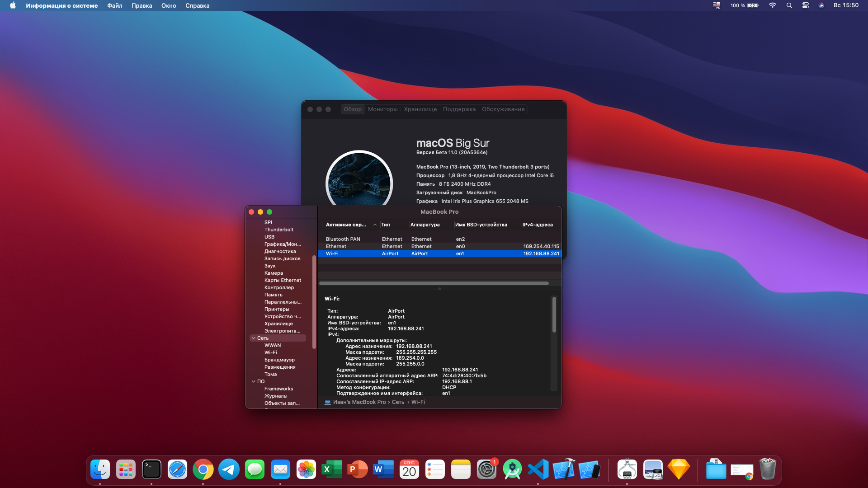Launch Microsoft Excel from dock
868x488 pixels.
[x=332, y=470]
